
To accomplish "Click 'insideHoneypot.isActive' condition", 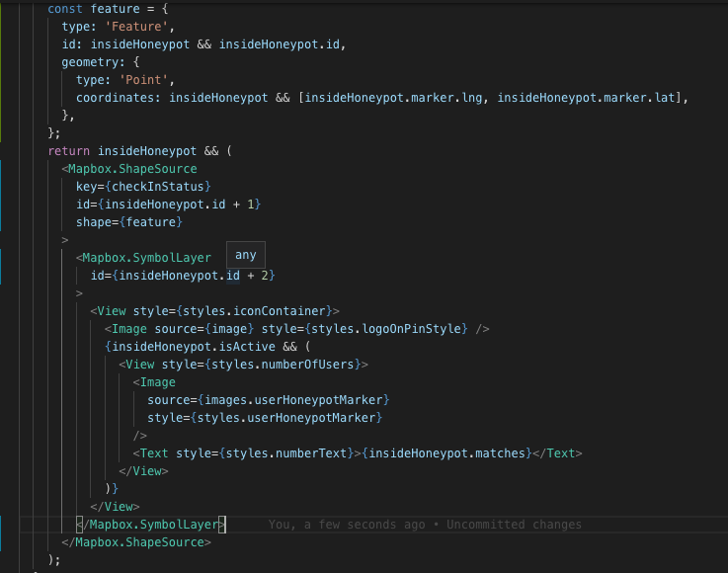I will [x=194, y=347].
